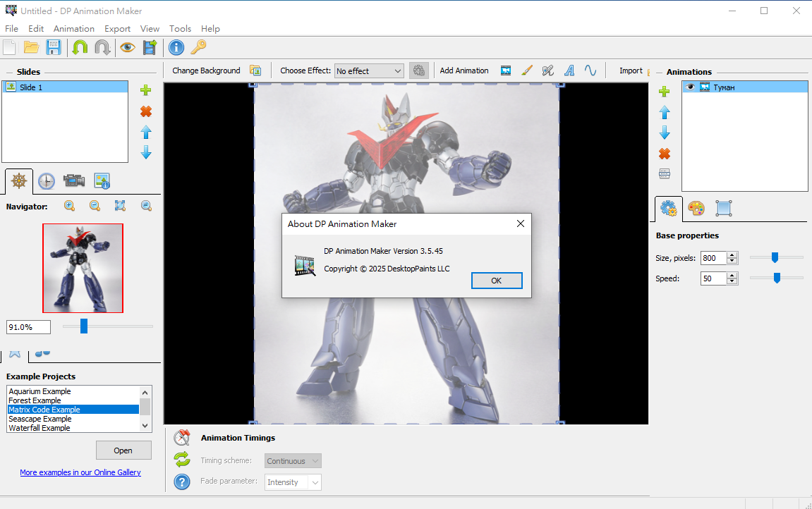
Task: Click the fit-to-window Navigator icon
Action: (x=120, y=206)
